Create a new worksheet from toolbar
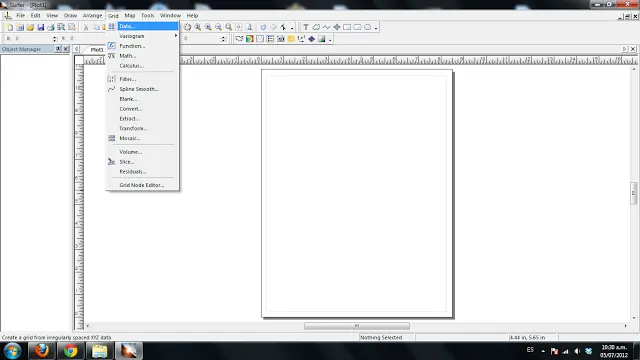 pos(20,27)
